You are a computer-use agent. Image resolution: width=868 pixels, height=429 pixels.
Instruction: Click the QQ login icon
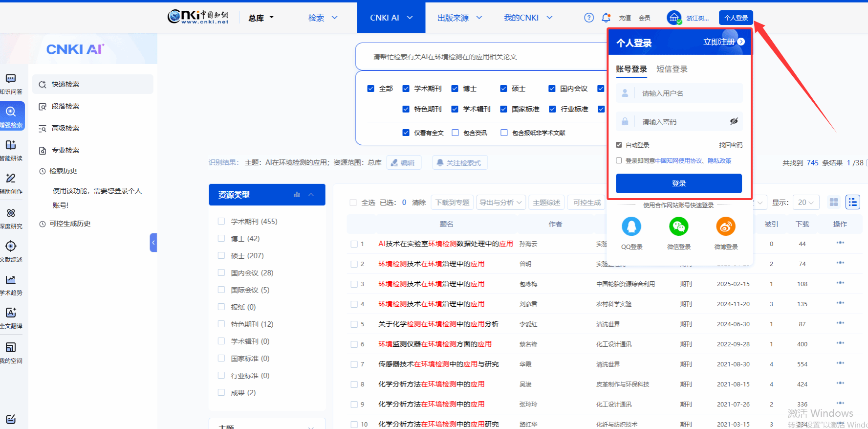pyautogui.click(x=631, y=226)
